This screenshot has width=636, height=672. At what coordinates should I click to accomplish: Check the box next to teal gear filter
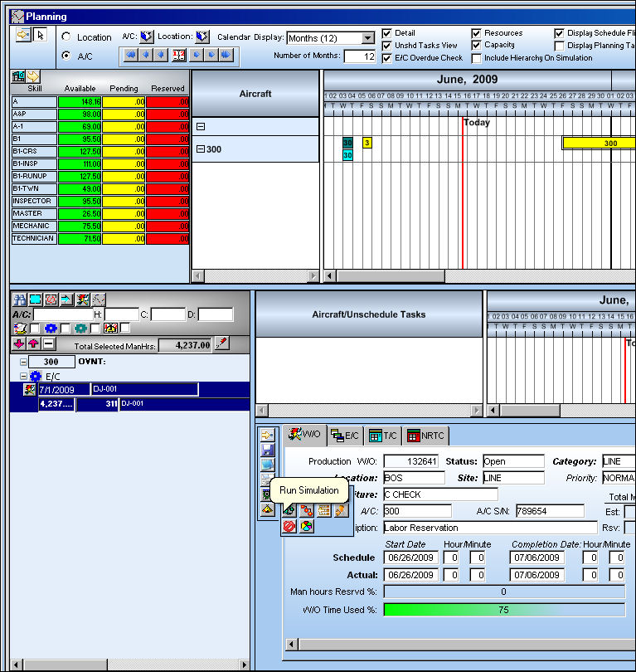95,329
